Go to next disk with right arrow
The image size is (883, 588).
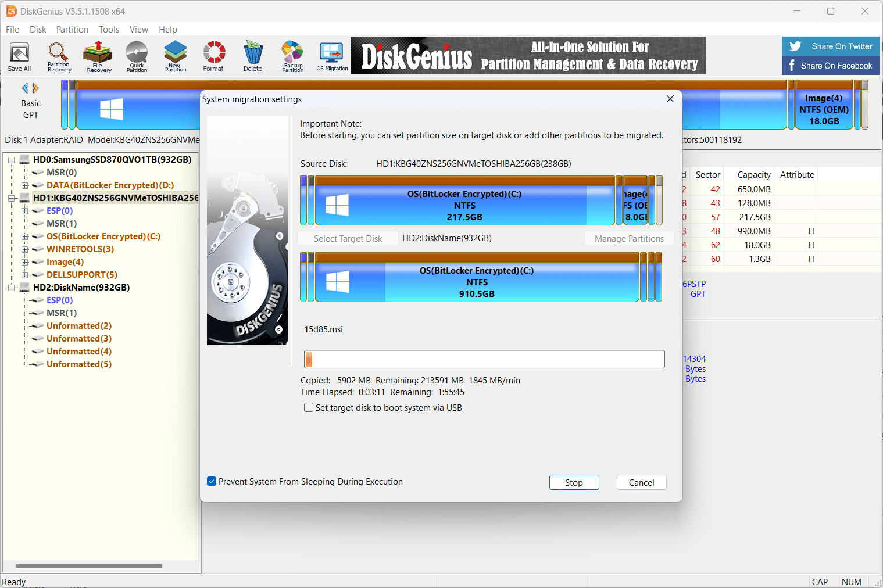pos(36,88)
